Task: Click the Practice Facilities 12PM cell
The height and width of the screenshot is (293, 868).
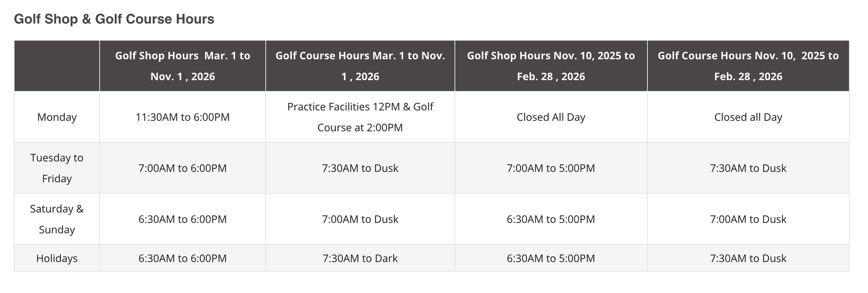Action: 360,117
